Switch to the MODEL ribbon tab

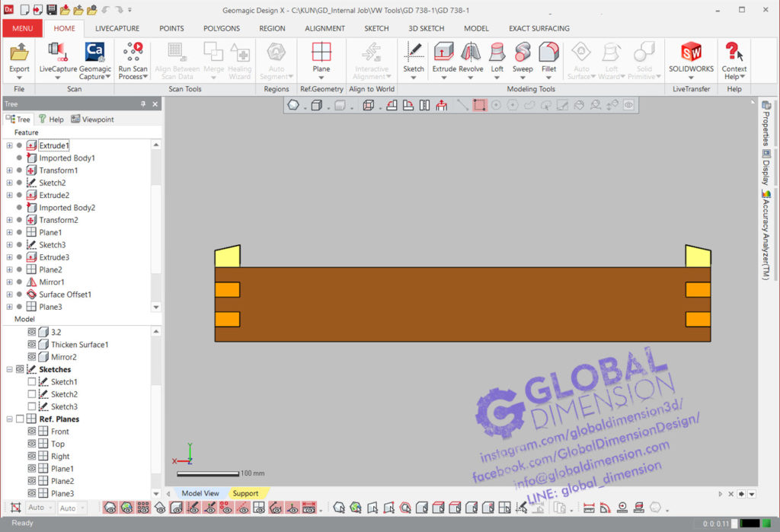pos(476,28)
